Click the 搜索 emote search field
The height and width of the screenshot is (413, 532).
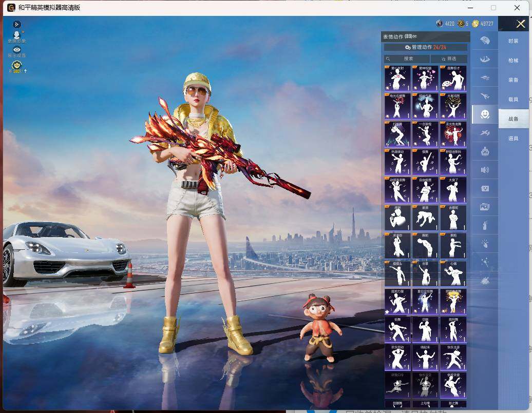point(407,58)
